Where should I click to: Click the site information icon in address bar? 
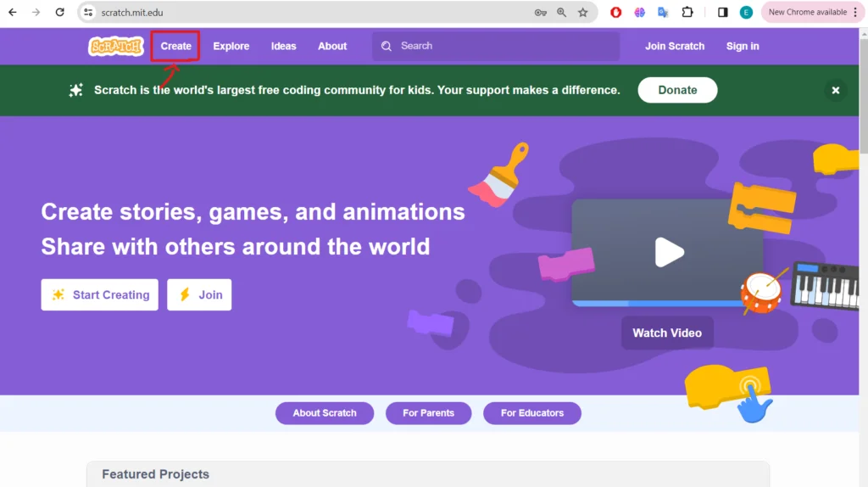(x=88, y=12)
